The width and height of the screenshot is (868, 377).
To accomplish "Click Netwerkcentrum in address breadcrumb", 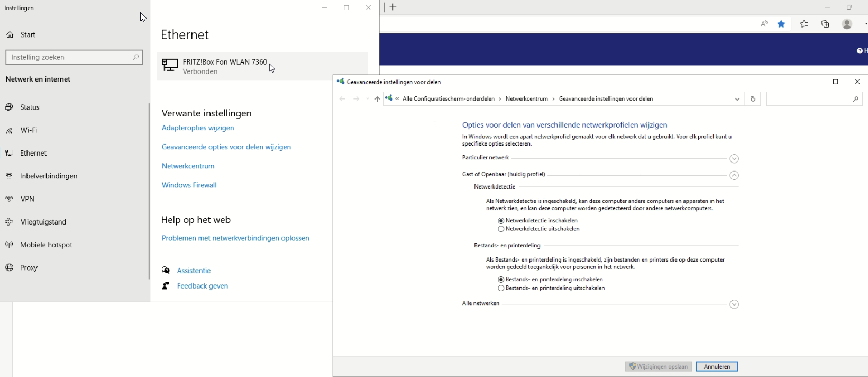I will pos(526,99).
